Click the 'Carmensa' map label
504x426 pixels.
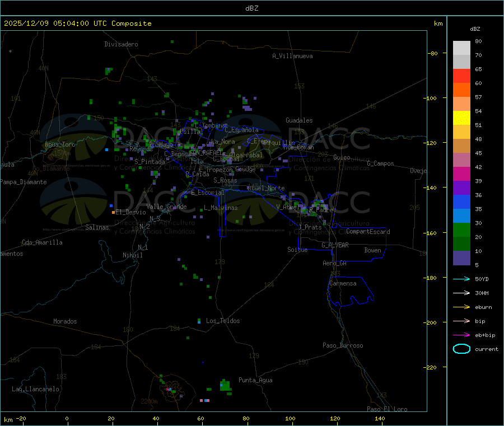tap(343, 283)
